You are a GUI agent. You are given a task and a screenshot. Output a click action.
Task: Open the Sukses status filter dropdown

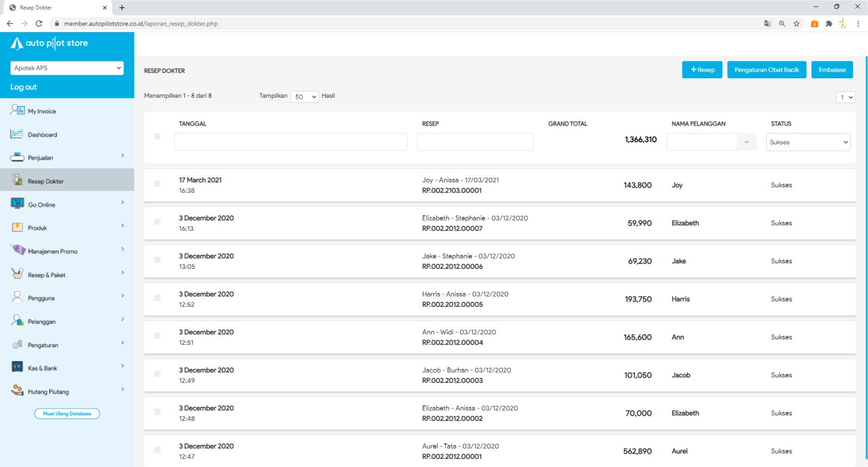tap(808, 142)
